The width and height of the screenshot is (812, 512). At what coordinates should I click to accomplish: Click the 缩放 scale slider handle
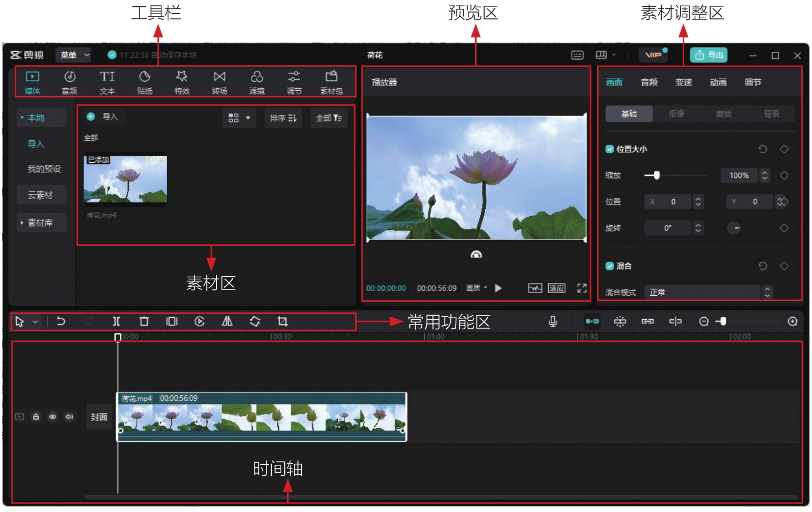point(656,175)
